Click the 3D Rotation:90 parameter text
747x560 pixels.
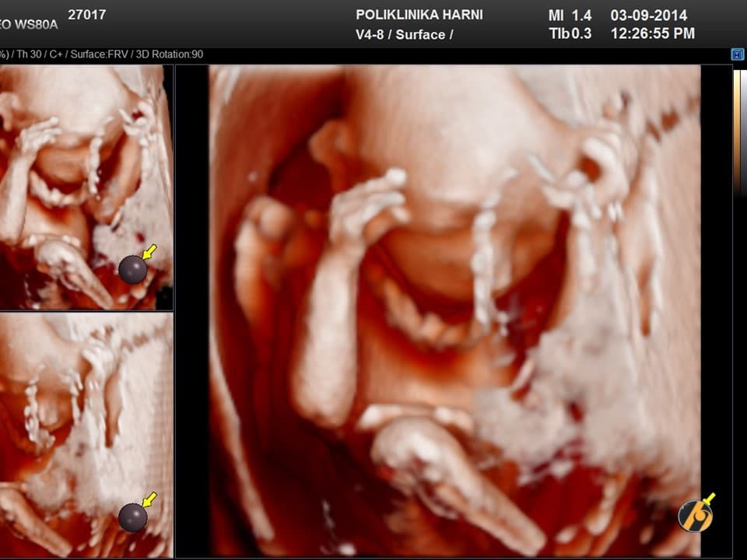pos(168,54)
